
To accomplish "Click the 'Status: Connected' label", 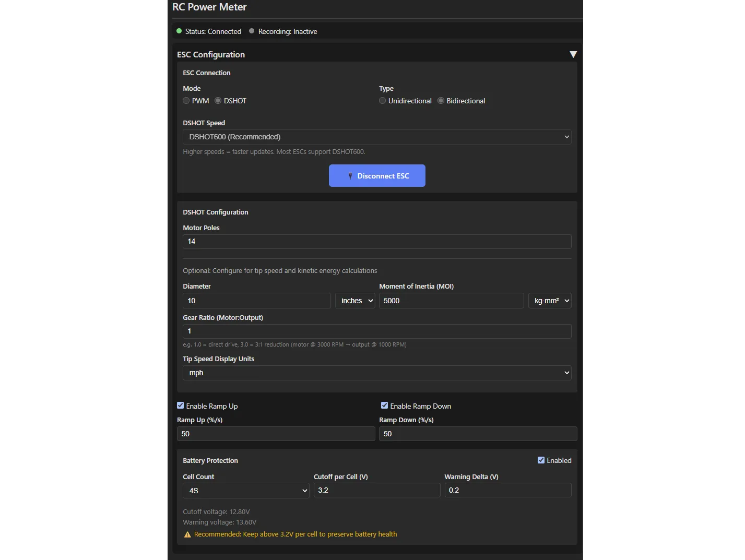I will 213,31.
